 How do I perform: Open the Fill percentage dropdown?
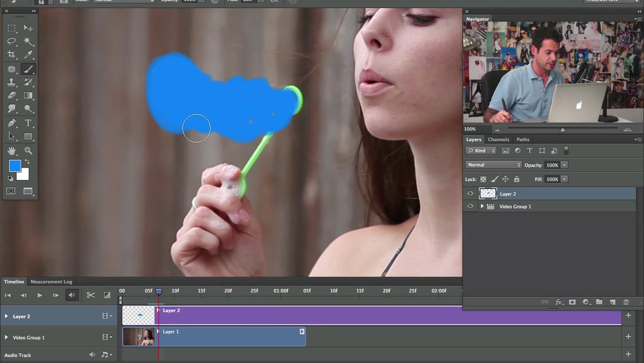(564, 179)
